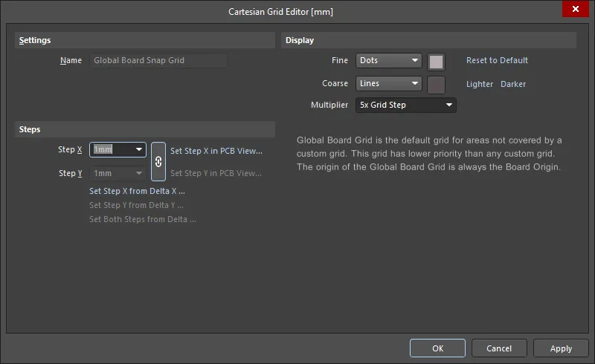The height and width of the screenshot is (364, 595).
Task: Click the Darker color link
Action: coord(513,84)
